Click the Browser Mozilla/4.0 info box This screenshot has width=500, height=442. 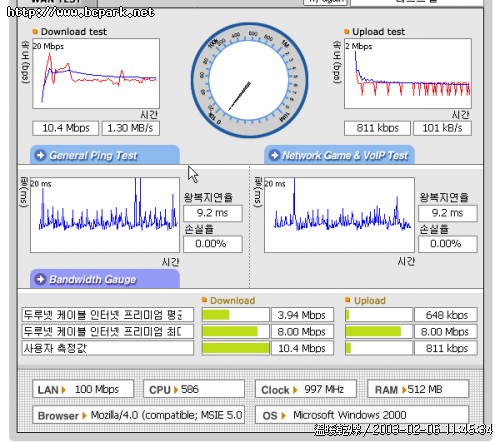pyautogui.click(x=138, y=415)
